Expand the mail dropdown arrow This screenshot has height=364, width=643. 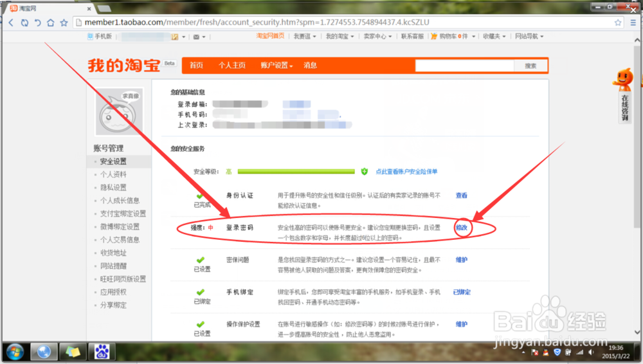[204, 37]
